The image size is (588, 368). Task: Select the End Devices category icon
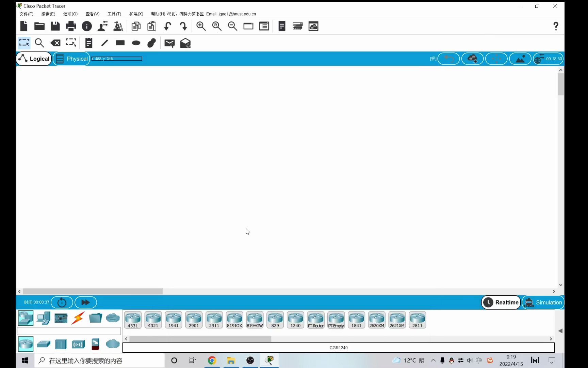pyautogui.click(x=44, y=318)
